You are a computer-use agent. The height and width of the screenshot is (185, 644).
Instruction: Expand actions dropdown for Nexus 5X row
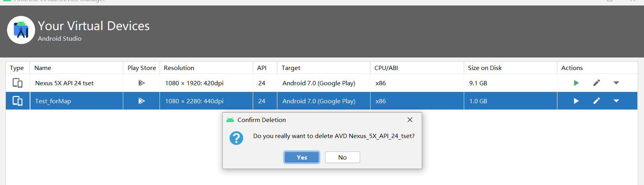(616, 83)
